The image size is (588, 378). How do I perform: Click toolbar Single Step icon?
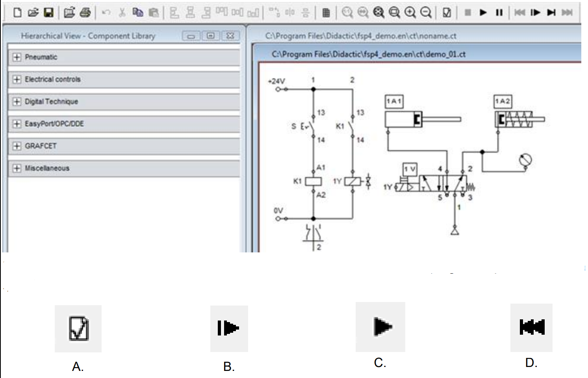click(535, 13)
